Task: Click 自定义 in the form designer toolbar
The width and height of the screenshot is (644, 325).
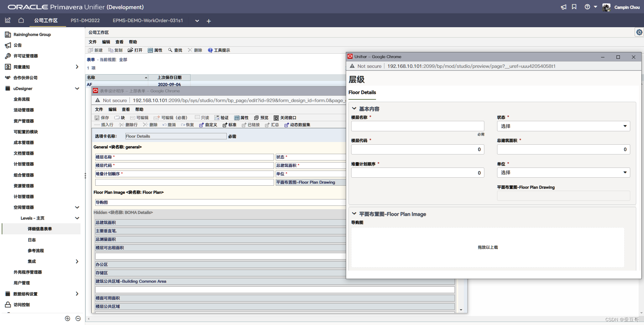Action: (208, 125)
